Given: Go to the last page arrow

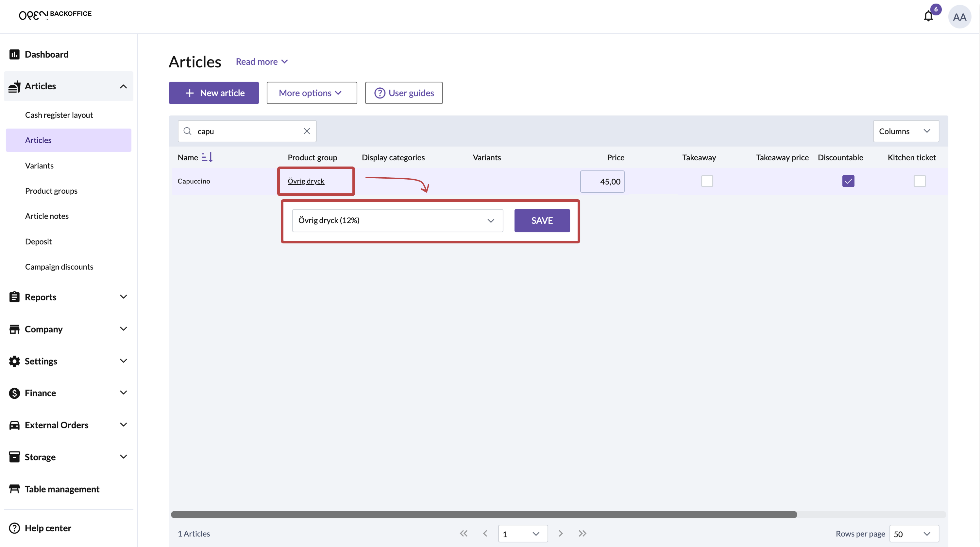Looking at the screenshot, I should 582,533.
